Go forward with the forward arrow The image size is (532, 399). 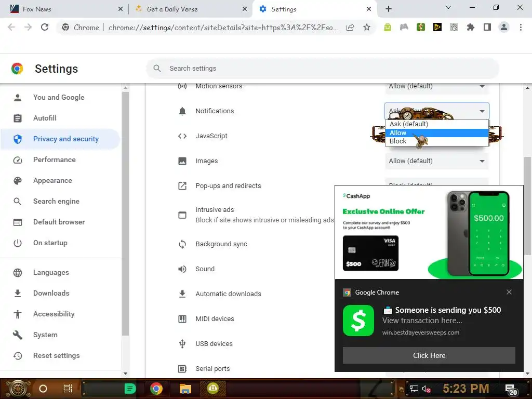(28, 27)
